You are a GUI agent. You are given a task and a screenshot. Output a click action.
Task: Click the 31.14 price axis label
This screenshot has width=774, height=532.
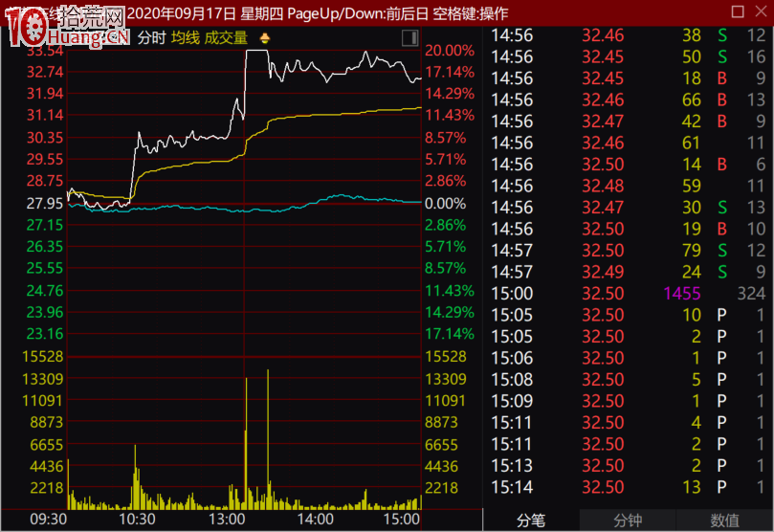pyautogui.click(x=44, y=115)
